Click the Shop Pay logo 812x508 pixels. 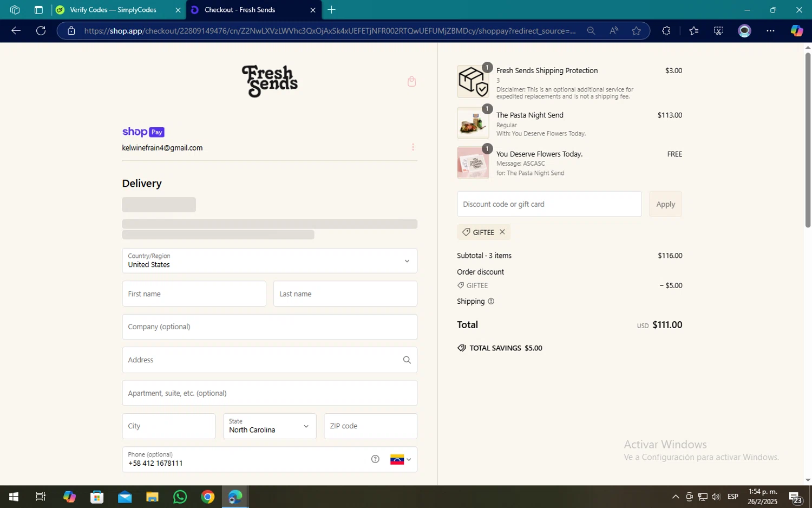point(143,132)
